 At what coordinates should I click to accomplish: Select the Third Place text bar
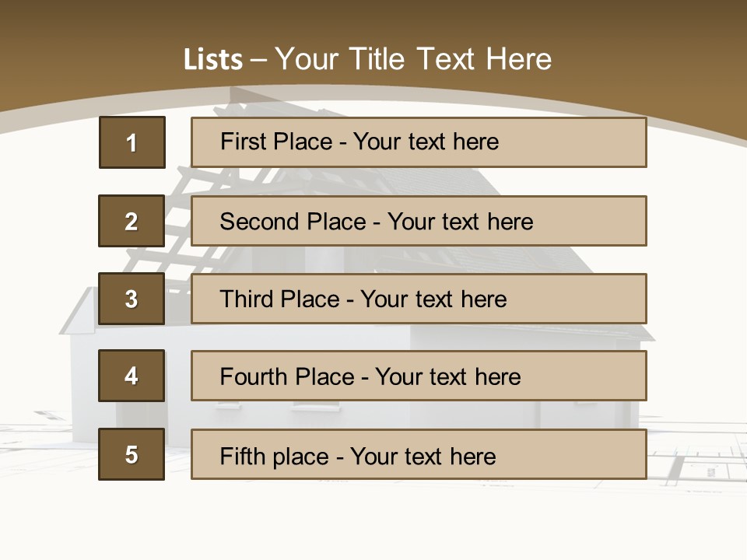pyautogui.click(x=419, y=299)
